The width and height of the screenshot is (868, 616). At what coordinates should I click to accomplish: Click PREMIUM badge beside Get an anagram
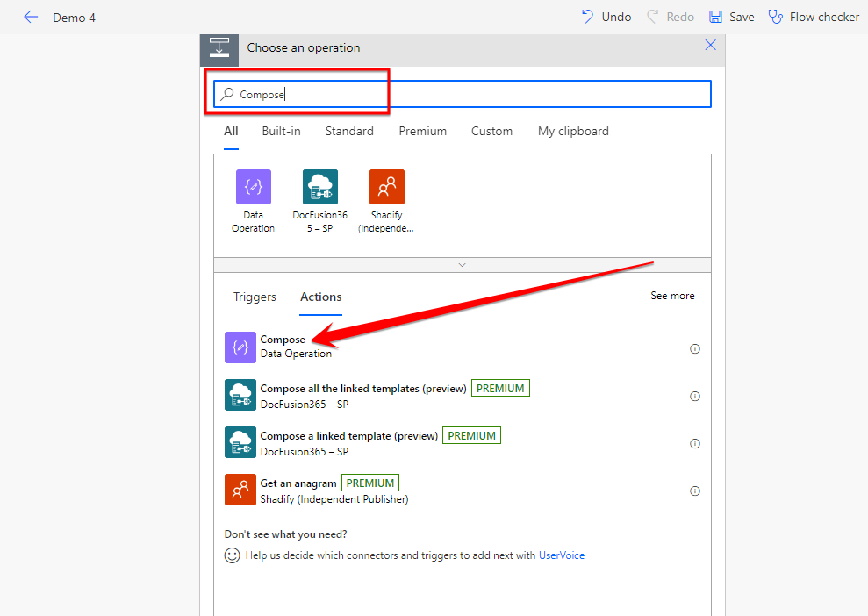click(369, 483)
